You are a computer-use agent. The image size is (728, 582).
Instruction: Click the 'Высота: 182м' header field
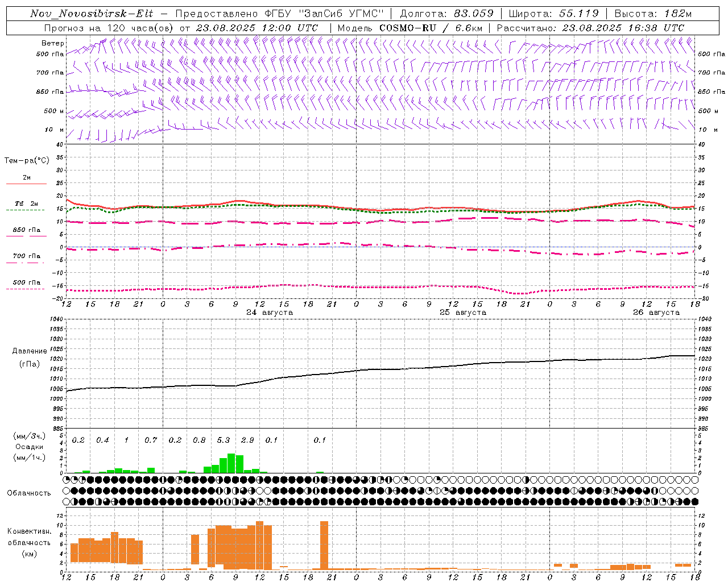point(653,14)
